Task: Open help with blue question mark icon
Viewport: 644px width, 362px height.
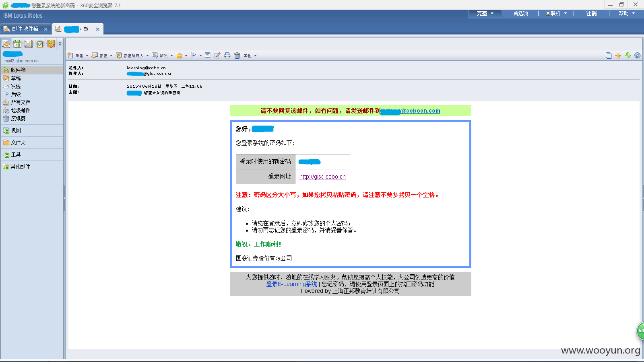Action: point(638,56)
